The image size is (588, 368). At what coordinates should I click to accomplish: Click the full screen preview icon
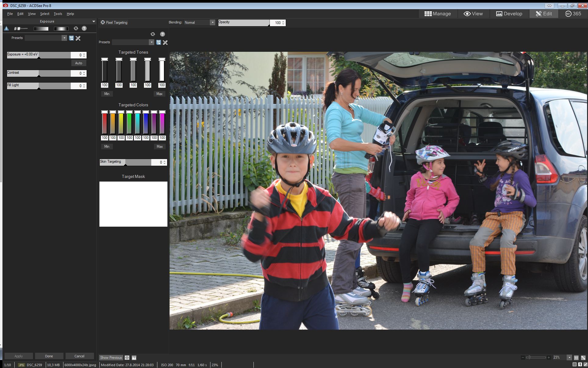click(x=127, y=358)
